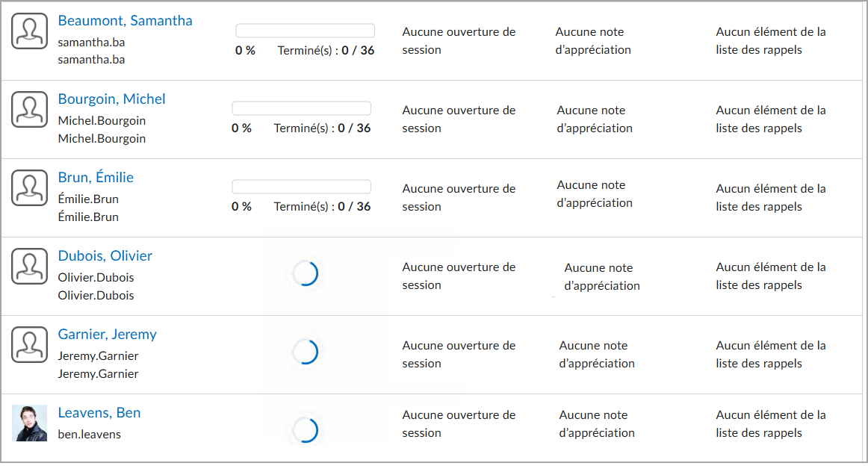The image size is (868, 466).
Task: Click Michel Bourgoin's progress bar
Action: pos(301,108)
